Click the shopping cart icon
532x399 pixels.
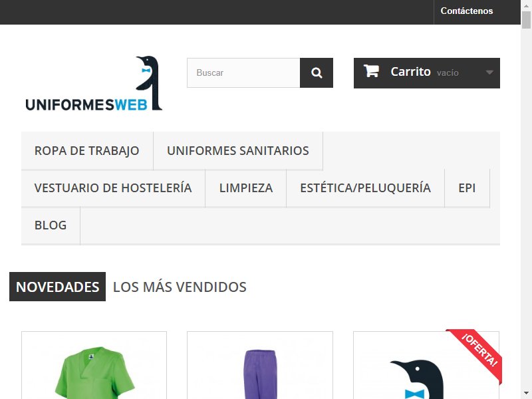click(371, 71)
